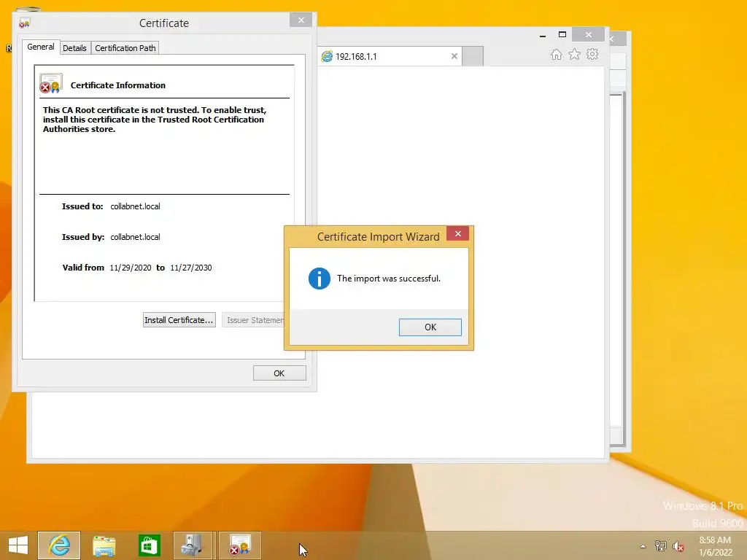The width and height of the screenshot is (747, 560).
Task: Open Internet Explorer from the taskbar
Action: click(59, 545)
